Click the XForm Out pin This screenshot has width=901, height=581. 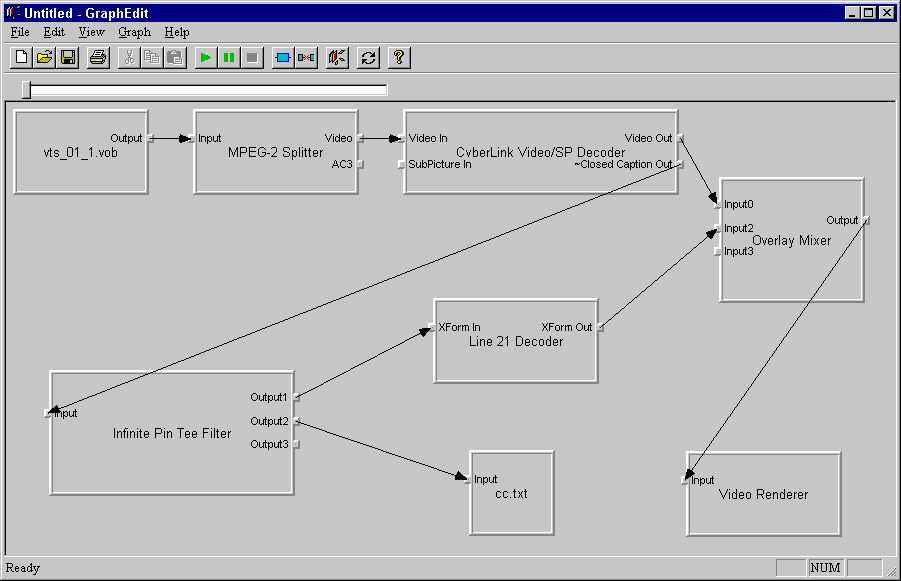600,327
